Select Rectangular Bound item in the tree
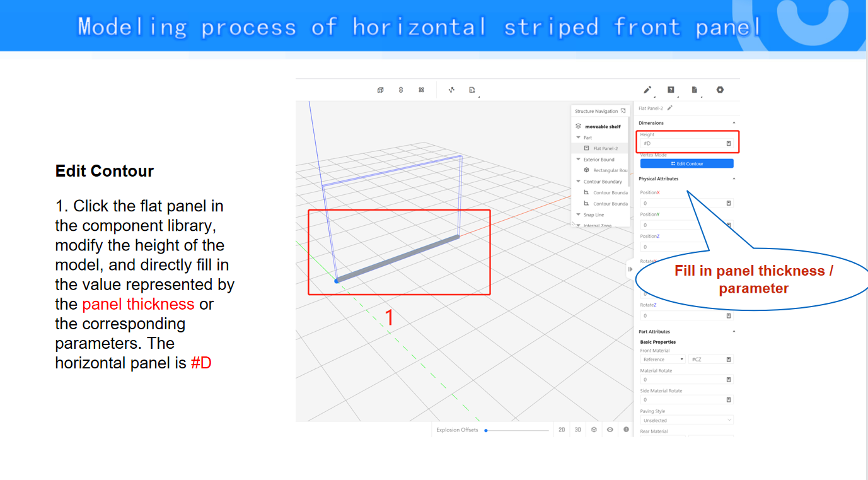This screenshot has width=868, height=480. pyautogui.click(x=610, y=170)
